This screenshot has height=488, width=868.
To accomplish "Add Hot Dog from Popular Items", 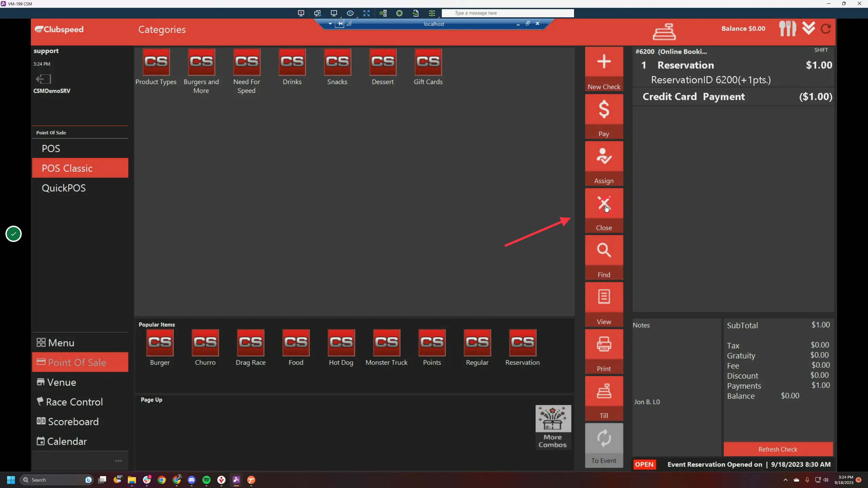I will click(x=341, y=348).
